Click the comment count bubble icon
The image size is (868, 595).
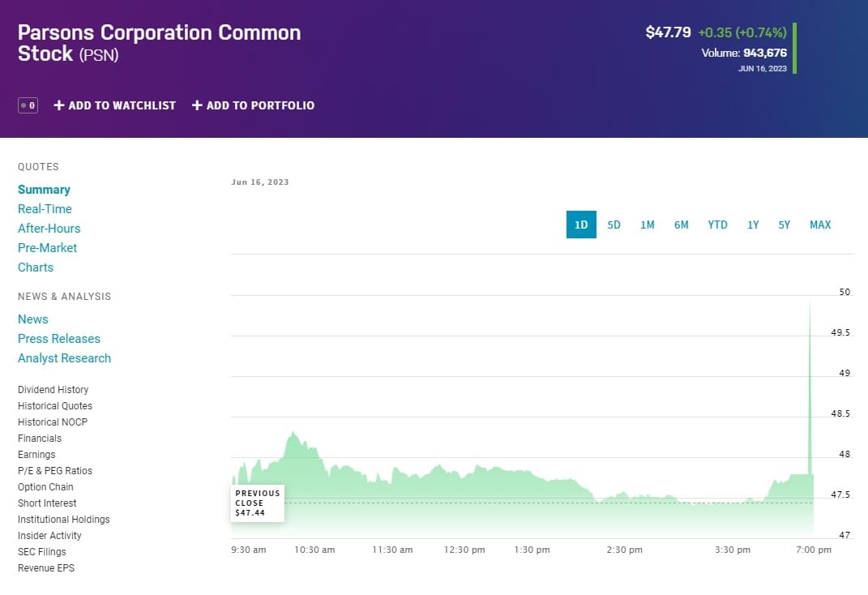[28, 105]
